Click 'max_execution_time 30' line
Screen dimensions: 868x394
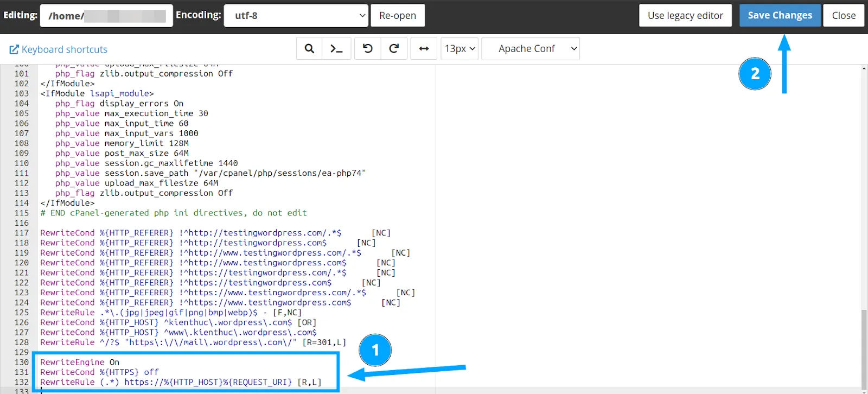[x=132, y=113]
